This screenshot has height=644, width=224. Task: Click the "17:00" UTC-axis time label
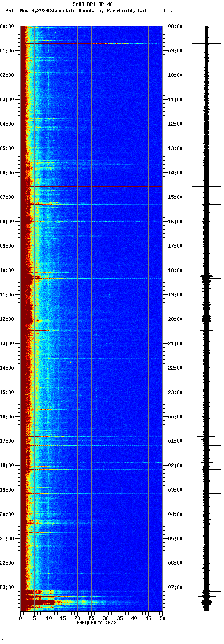pos(175,246)
